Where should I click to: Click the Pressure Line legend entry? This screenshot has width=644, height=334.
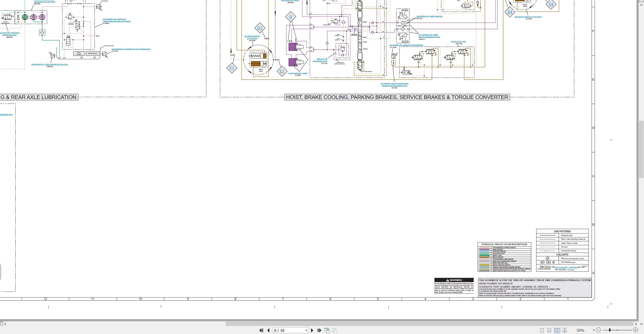(x=562, y=235)
